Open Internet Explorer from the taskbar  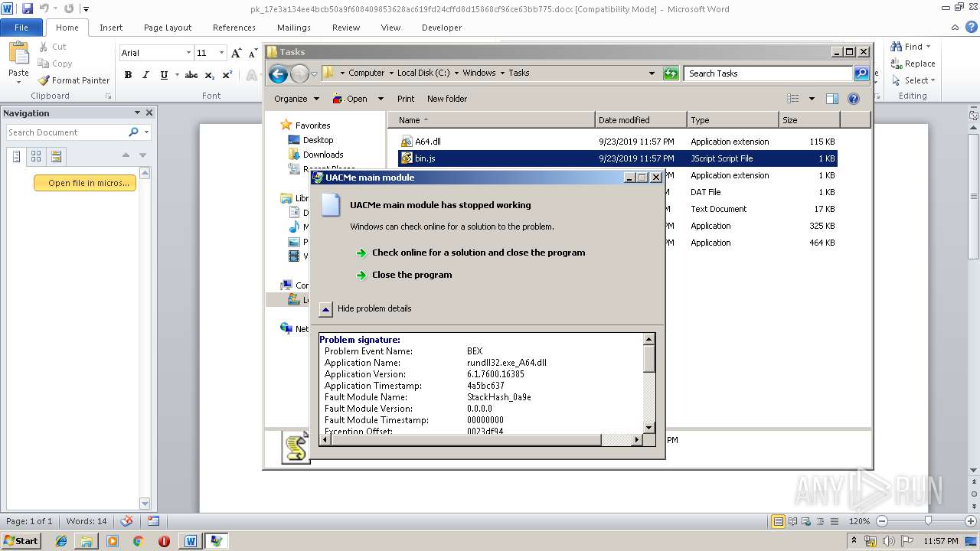[61, 541]
